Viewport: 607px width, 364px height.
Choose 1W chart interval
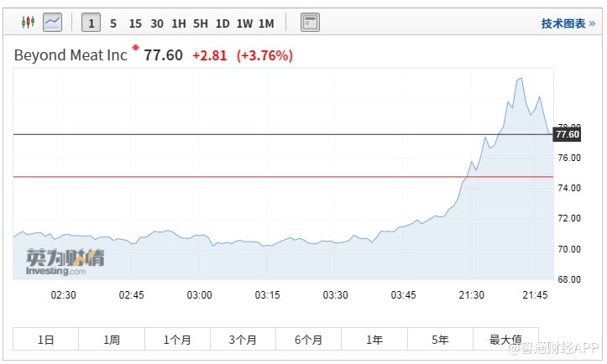coord(244,23)
